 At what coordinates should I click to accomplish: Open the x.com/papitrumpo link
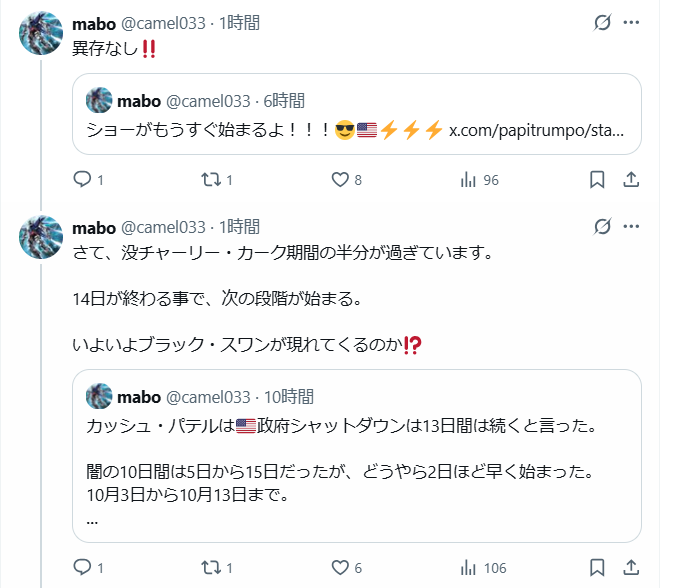tap(536, 130)
